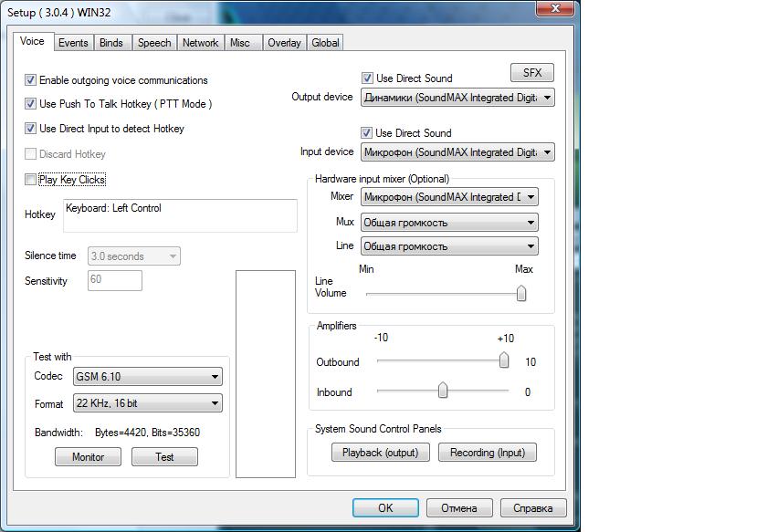
Task: Open Playback (output) sound control panel
Action: (380, 453)
